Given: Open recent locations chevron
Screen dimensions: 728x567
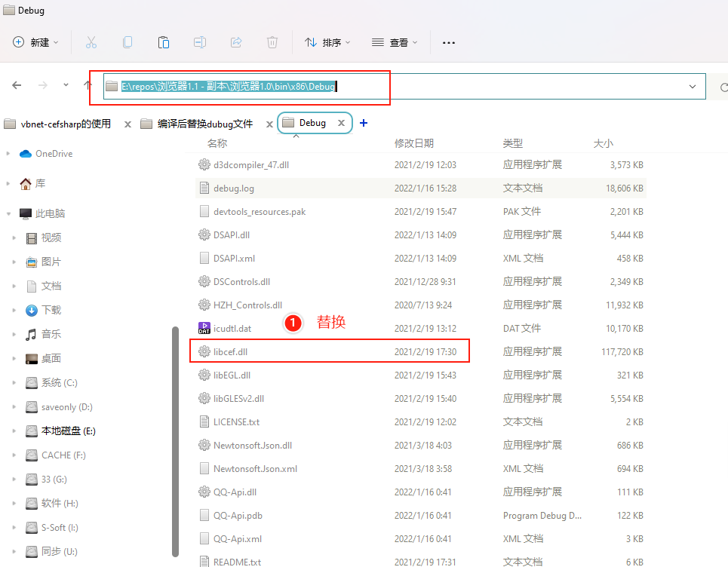Looking at the screenshot, I should tap(66, 85).
